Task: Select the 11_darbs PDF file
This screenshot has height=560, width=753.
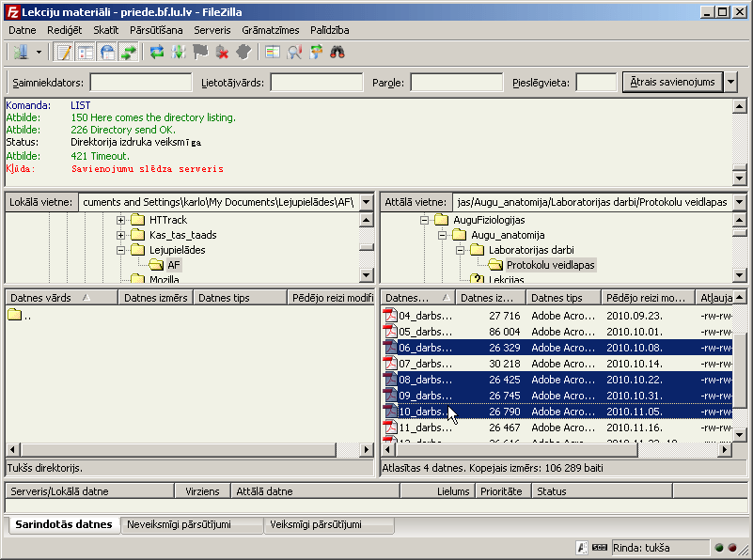Action: click(557, 428)
